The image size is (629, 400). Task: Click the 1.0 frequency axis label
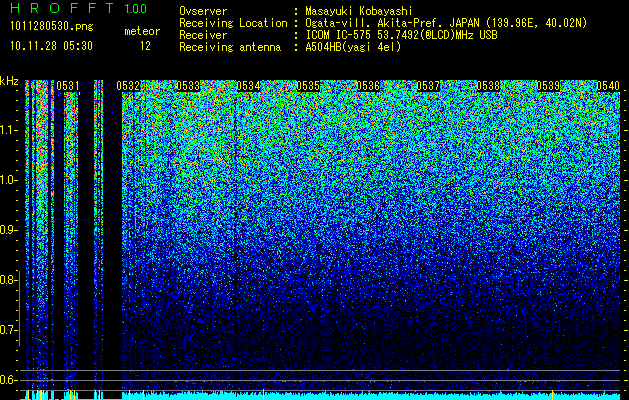point(8,180)
